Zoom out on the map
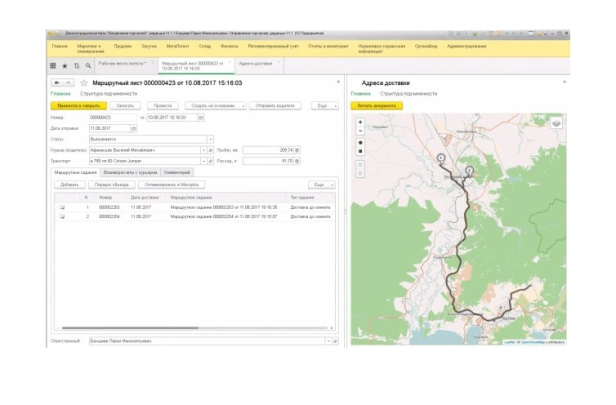This screenshot has height=405, width=616. tap(360, 131)
